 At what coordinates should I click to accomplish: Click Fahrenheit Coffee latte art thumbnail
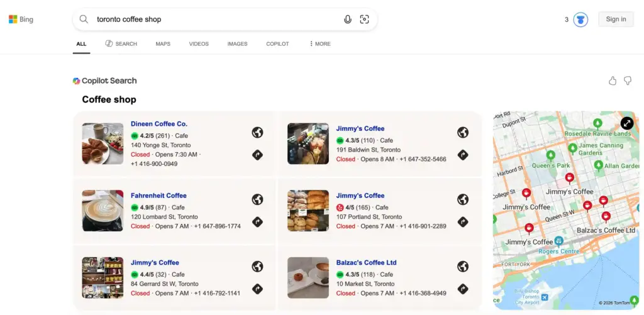pyautogui.click(x=103, y=211)
